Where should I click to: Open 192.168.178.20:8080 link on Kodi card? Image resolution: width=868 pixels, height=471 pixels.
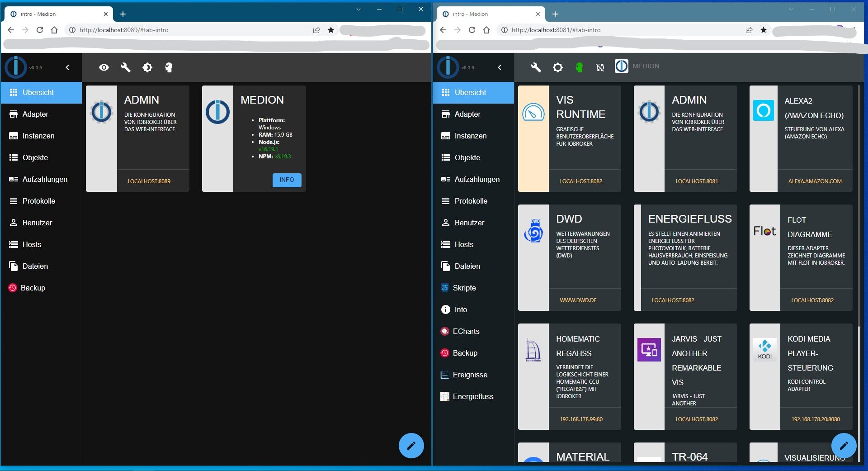coord(816,419)
